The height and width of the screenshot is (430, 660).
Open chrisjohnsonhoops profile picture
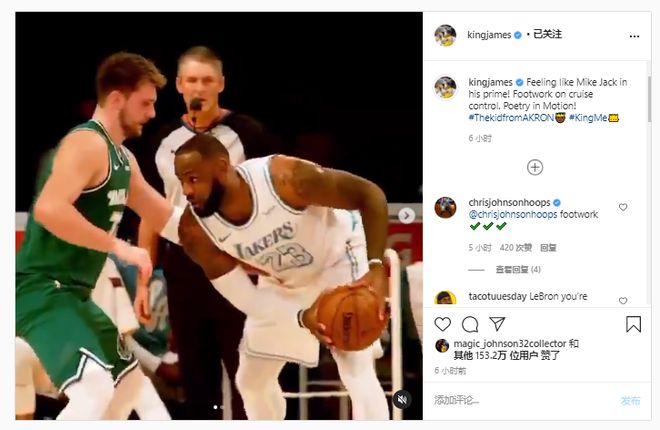[445, 207]
